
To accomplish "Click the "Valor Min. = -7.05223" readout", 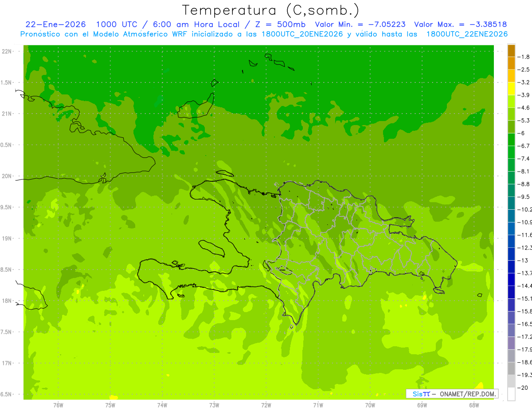I will 360,24.
